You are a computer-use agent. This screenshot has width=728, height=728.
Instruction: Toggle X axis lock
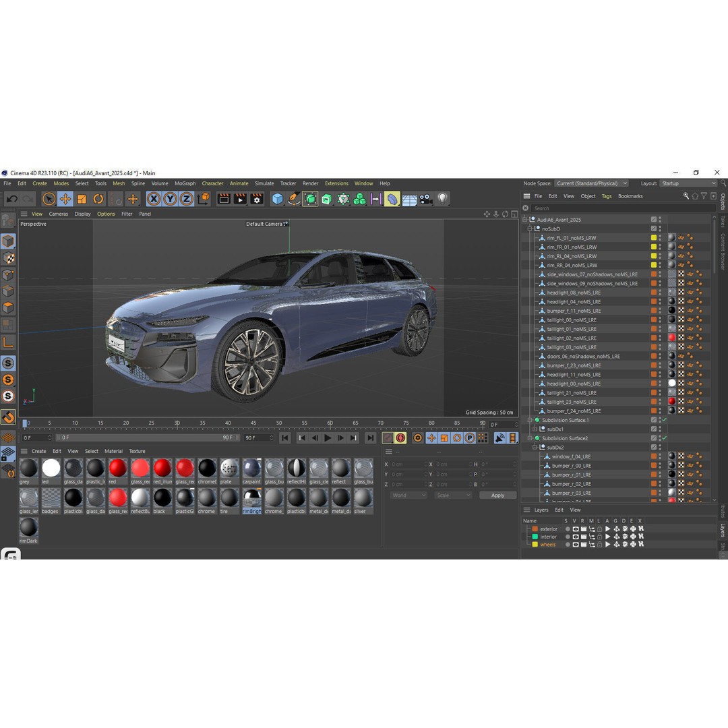(x=154, y=199)
